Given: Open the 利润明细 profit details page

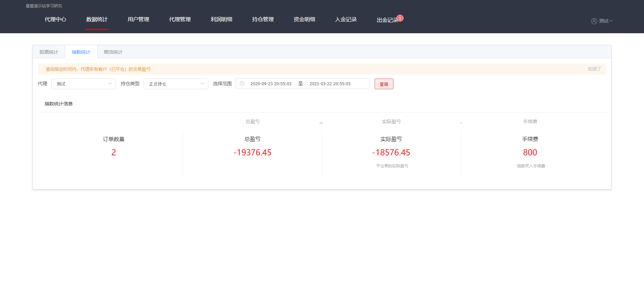Looking at the screenshot, I should click(x=221, y=19).
